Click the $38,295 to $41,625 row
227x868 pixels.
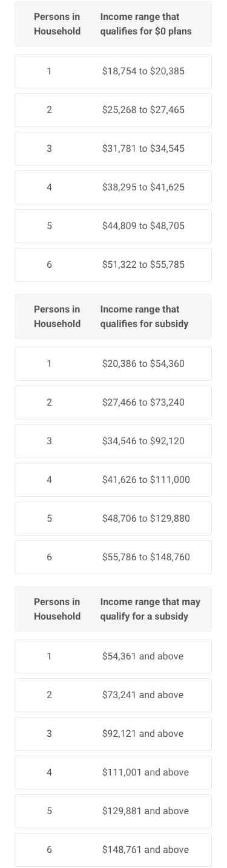tap(113, 187)
